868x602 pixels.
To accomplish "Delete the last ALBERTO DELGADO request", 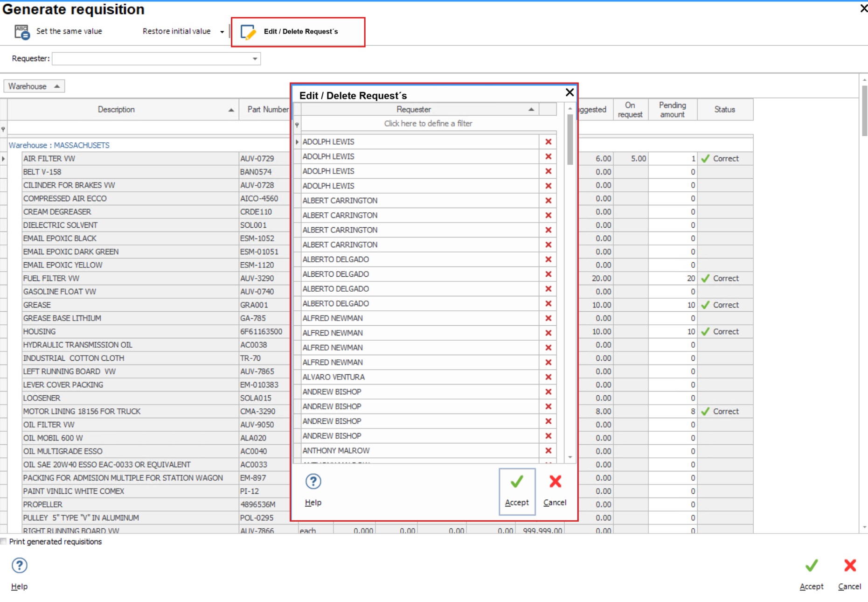I will click(549, 304).
